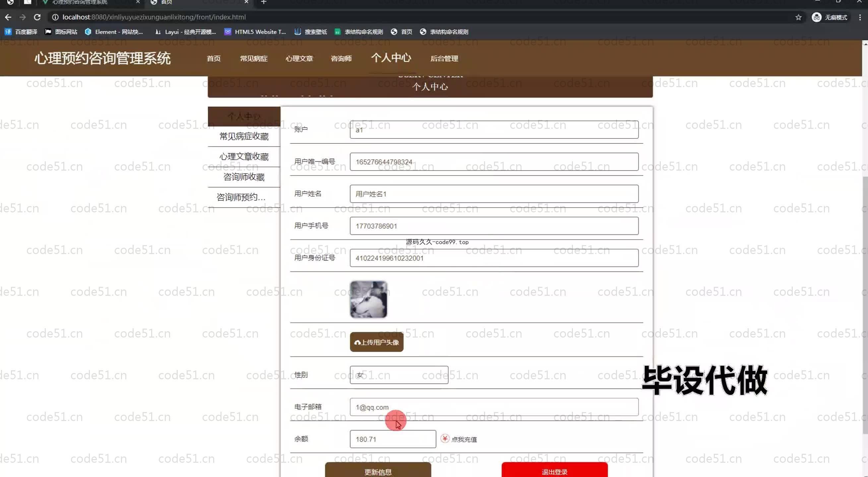The image size is (868, 477).
Task: Open the HTML5 Website T... bookmark
Action: tap(255, 32)
